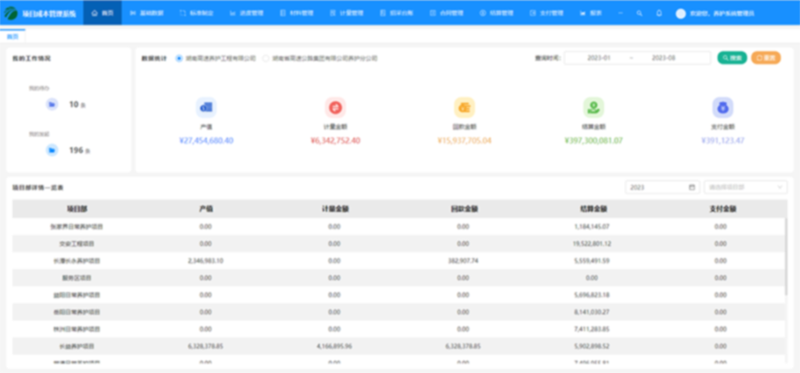Click the green leaf system logo
Screen dimensions: 800x373
point(11,13)
